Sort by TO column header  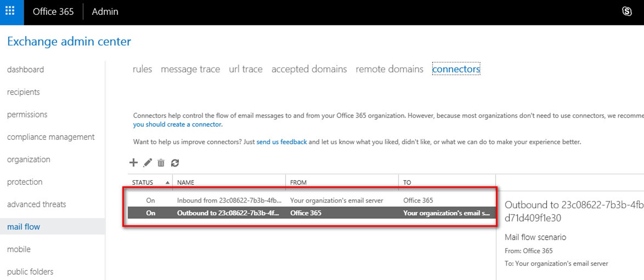coord(407,182)
